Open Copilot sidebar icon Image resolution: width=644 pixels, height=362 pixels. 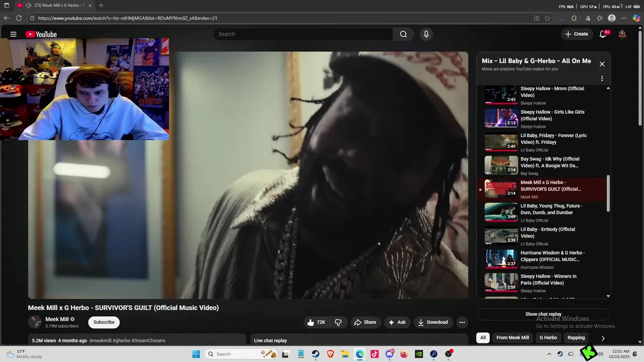(636, 18)
